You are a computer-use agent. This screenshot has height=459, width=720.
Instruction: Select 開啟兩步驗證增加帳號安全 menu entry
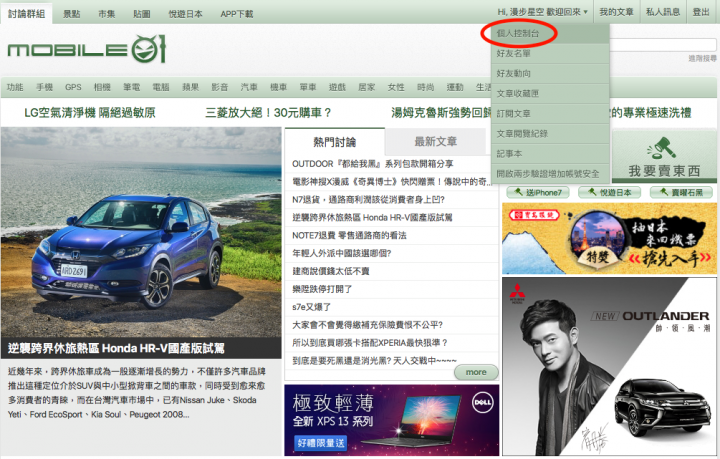[550, 174]
